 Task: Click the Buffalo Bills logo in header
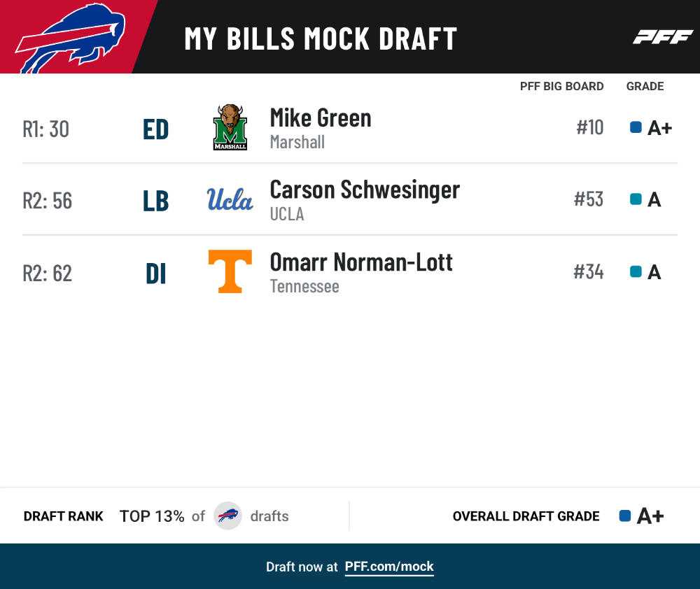point(71,38)
